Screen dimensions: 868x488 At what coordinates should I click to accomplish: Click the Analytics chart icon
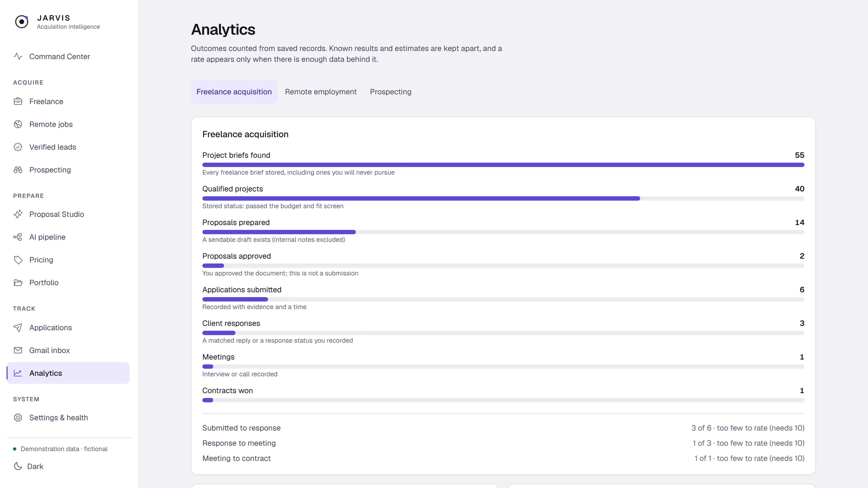[x=18, y=373]
